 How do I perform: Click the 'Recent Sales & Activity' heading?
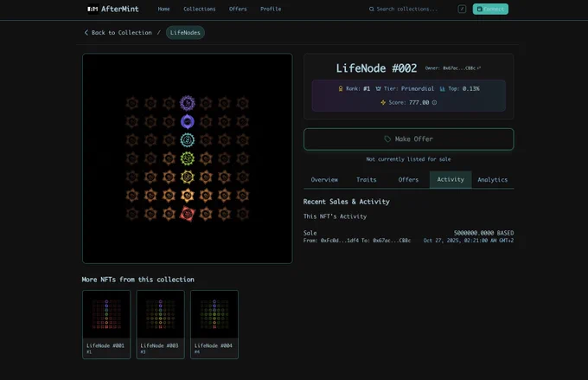(x=347, y=202)
